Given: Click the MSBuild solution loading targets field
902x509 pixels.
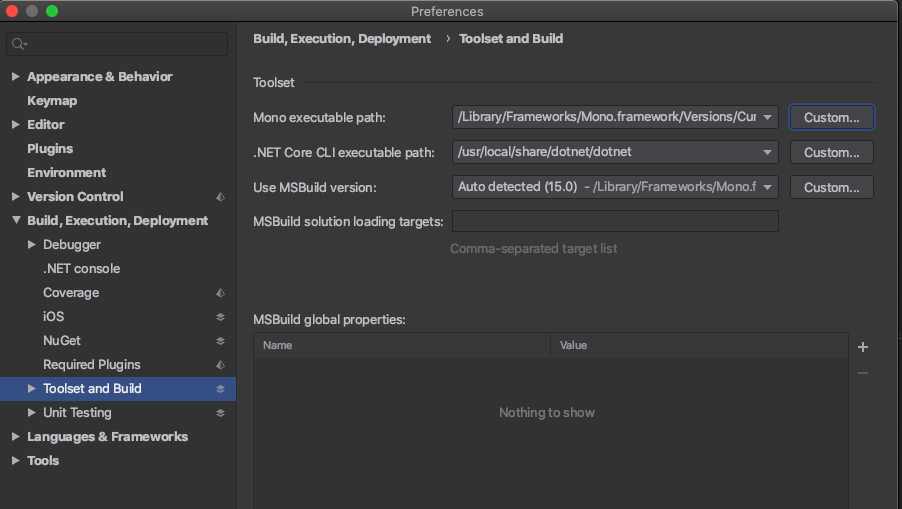Looking at the screenshot, I should pyautogui.click(x=615, y=221).
